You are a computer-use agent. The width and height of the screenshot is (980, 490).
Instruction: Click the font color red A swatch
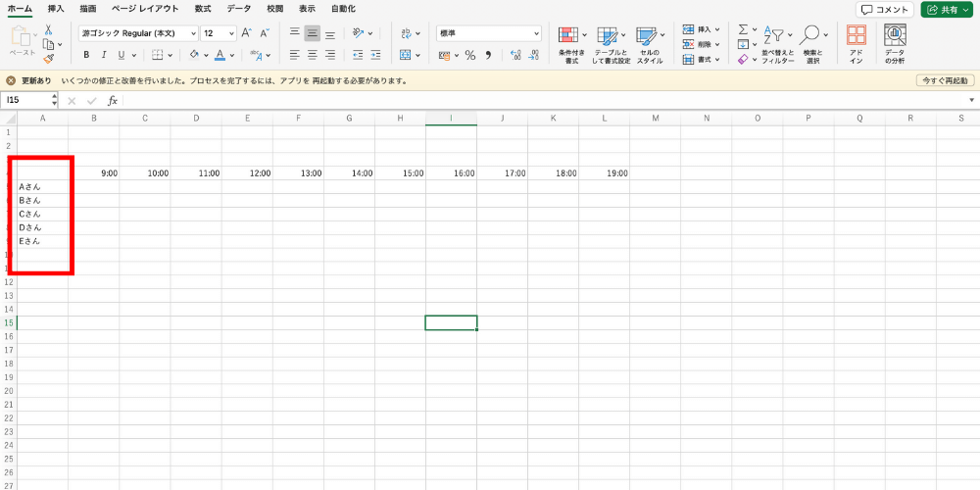point(220,55)
